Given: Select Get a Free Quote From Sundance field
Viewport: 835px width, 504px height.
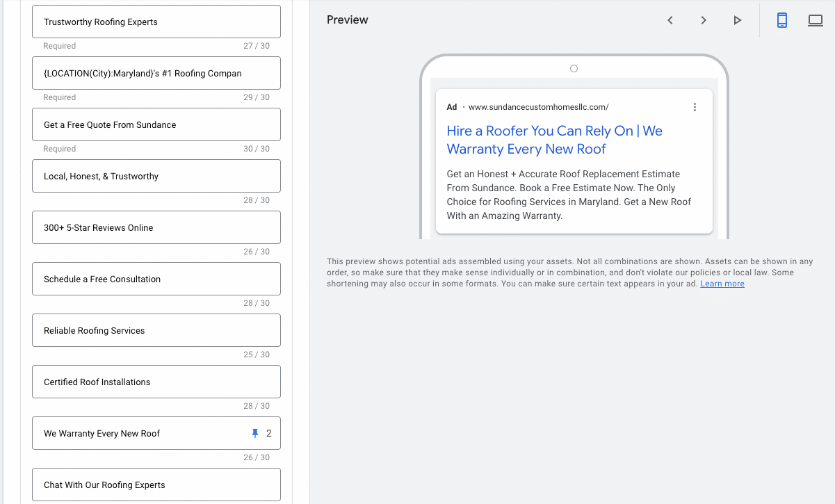Looking at the screenshot, I should (x=156, y=125).
